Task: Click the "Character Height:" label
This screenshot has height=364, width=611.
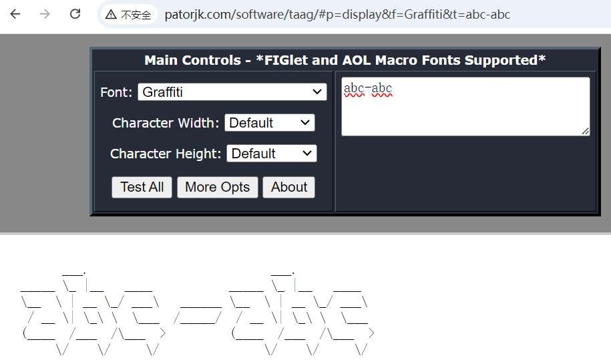Action: 166,154
